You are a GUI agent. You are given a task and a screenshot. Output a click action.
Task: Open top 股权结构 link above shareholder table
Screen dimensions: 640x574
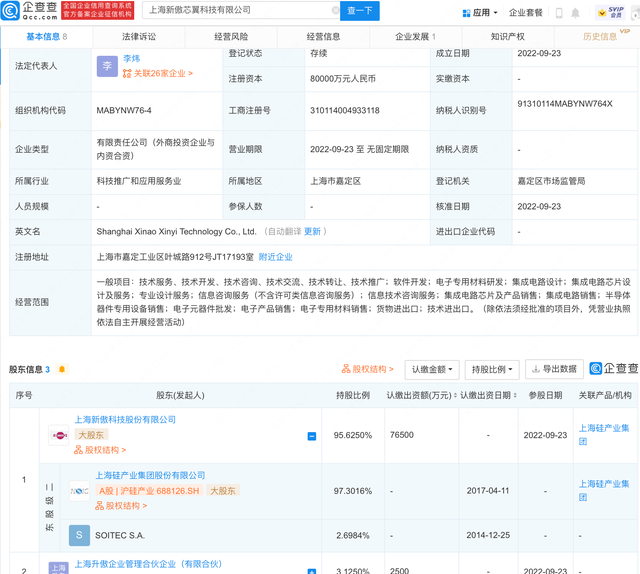(x=368, y=369)
